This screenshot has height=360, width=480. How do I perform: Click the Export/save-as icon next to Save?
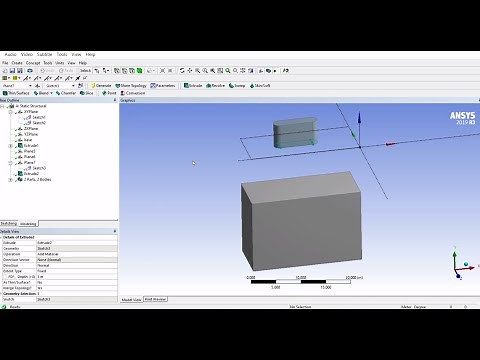tap(20, 71)
